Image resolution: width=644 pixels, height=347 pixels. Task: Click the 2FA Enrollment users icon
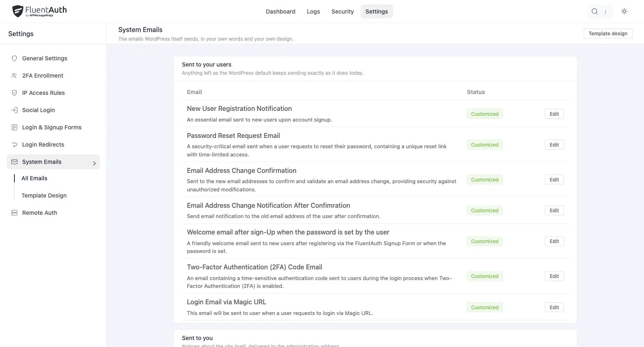click(x=14, y=76)
